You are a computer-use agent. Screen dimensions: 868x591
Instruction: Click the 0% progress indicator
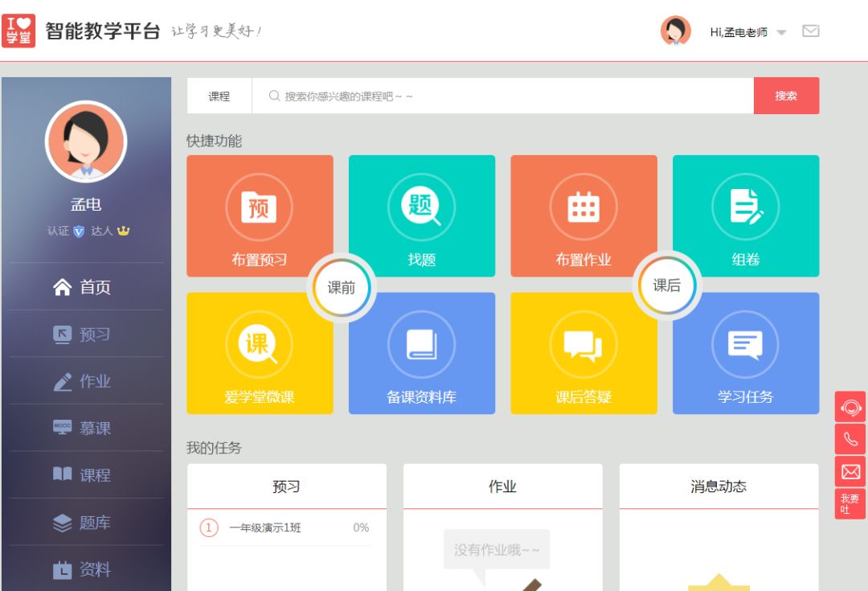tap(360, 527)
